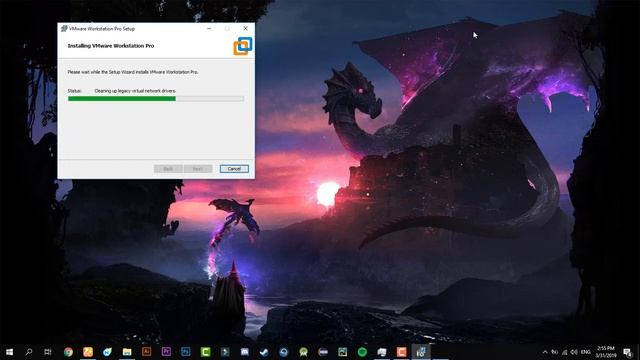Show hidden system tray icons
This screenshot has width=640, height=360.
[x=544, y=352]
